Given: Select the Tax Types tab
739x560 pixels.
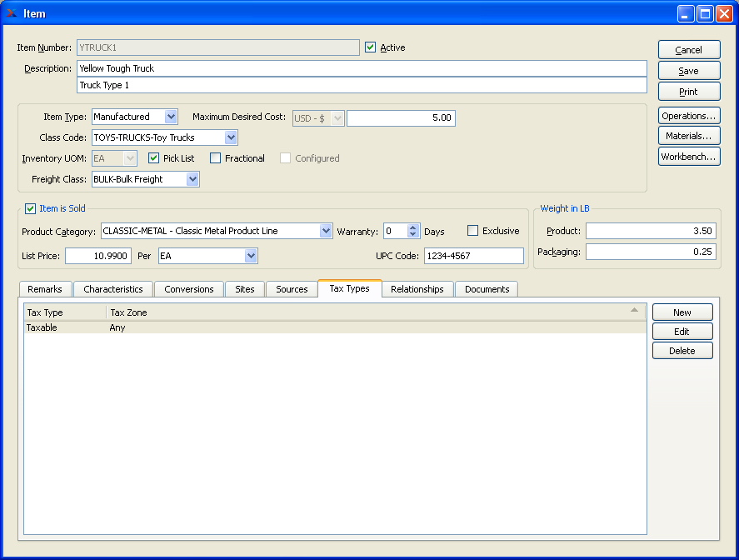Looking at the screenshot, I should (x=350, y=288).
